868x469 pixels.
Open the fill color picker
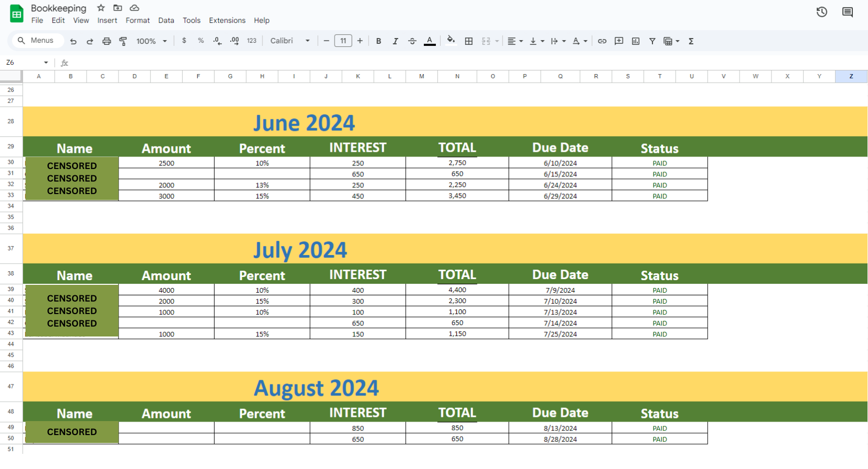(x=451, y=41)
